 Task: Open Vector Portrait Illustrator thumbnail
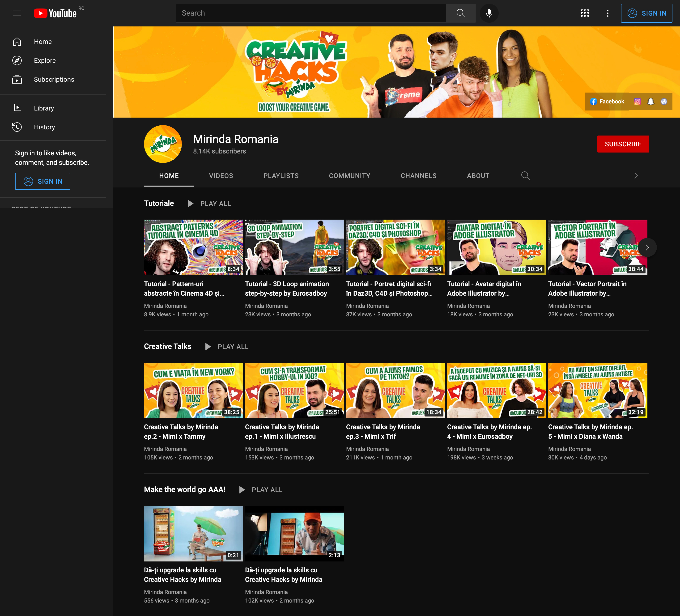click(x=597, y=247)
